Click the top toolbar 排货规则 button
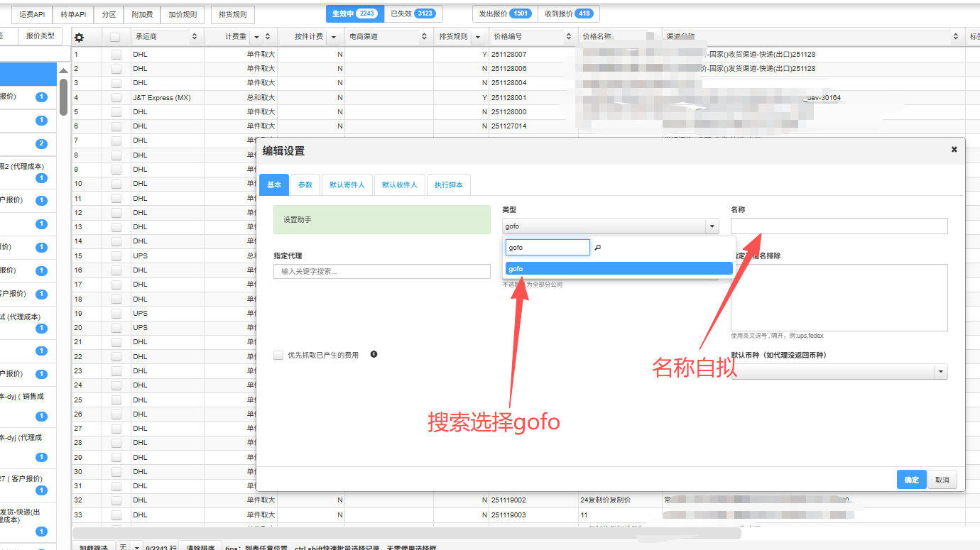Viewport: 980px width, 550px height. (233, 14)
